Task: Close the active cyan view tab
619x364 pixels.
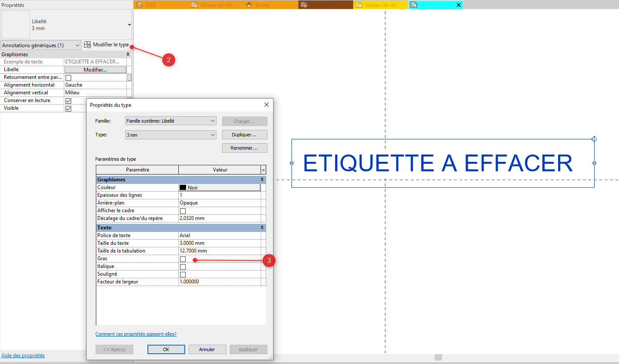Action: point(458,5)
